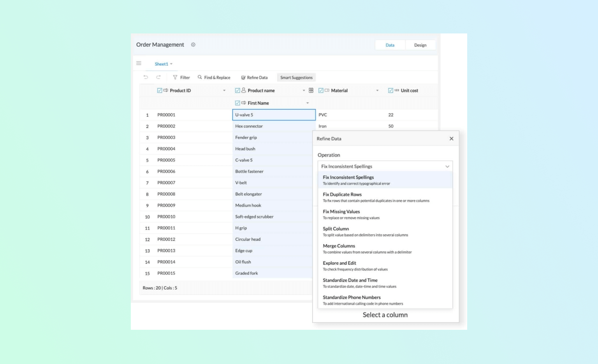Select the Fender grip cell

click(273, 137)
